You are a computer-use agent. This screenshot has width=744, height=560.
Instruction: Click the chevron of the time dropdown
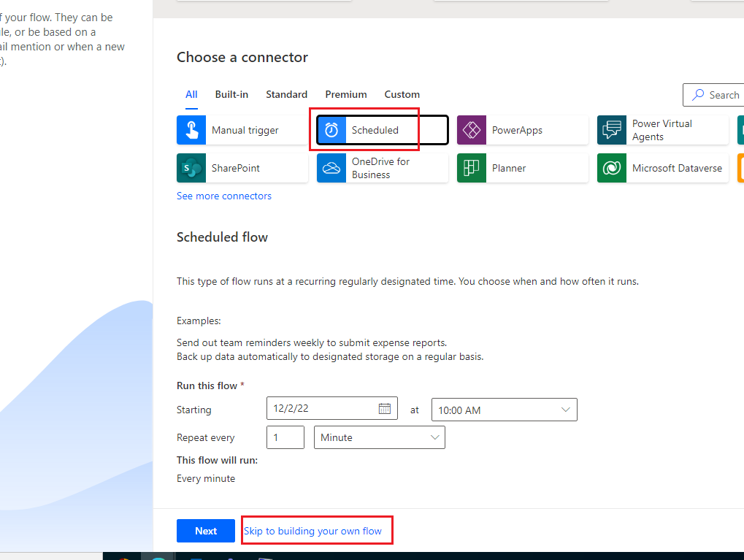pyautogui.click(x=565, y=410)
